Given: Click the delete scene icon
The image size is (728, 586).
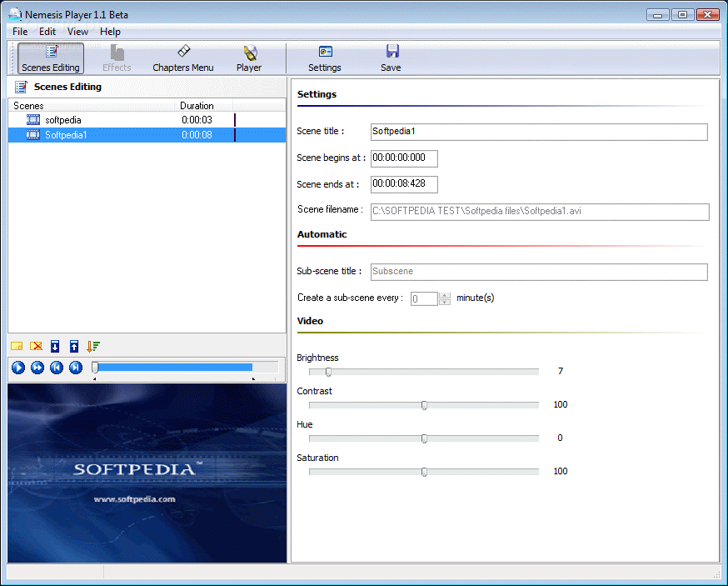Looking at the screenshot, I should point(36,346).
